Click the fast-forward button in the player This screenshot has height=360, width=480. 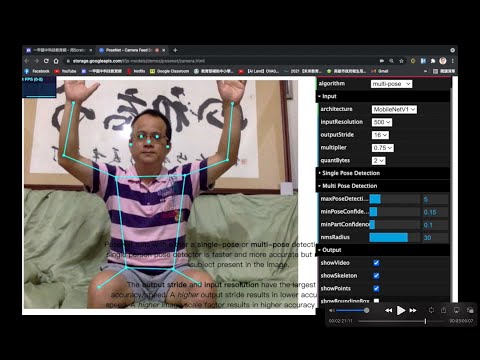413,310
